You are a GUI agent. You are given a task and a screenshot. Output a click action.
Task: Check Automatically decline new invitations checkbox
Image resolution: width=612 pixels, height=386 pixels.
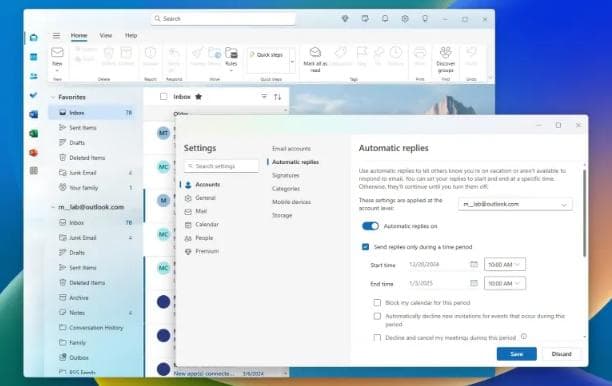click(x=377, y=316)
